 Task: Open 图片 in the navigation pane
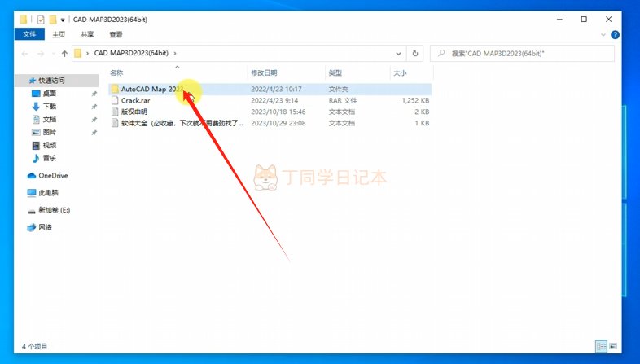click(50, 133)
